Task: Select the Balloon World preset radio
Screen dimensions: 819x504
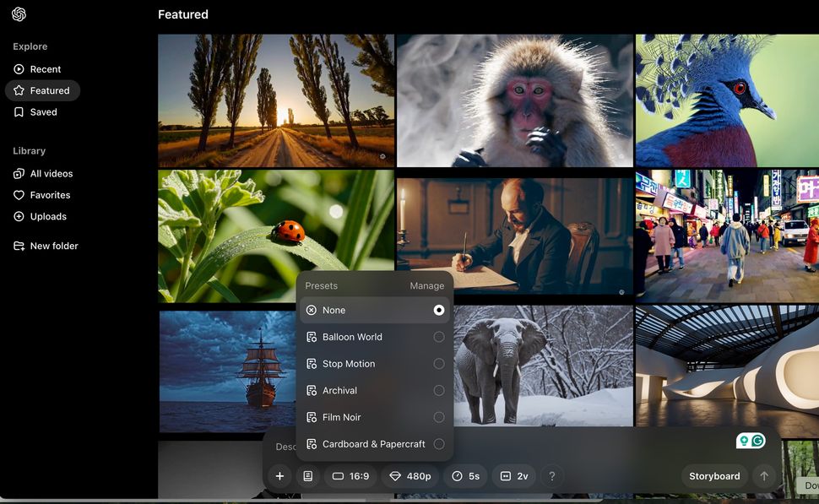Action: 439,337
